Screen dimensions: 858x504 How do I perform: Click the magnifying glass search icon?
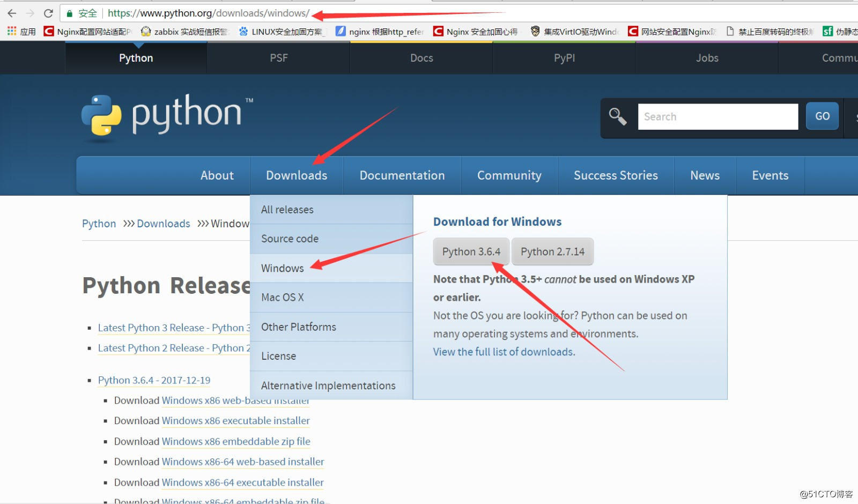click(618, 116)
